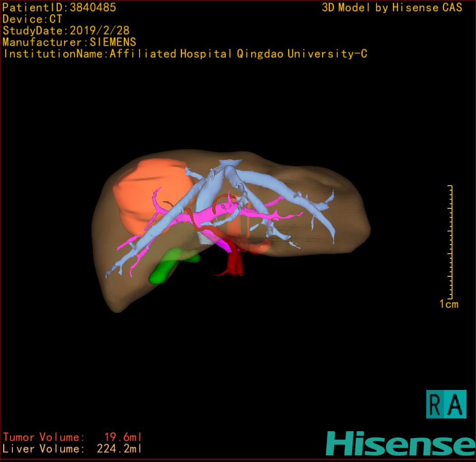Click the RA orientation indicator

pos(446,404)
